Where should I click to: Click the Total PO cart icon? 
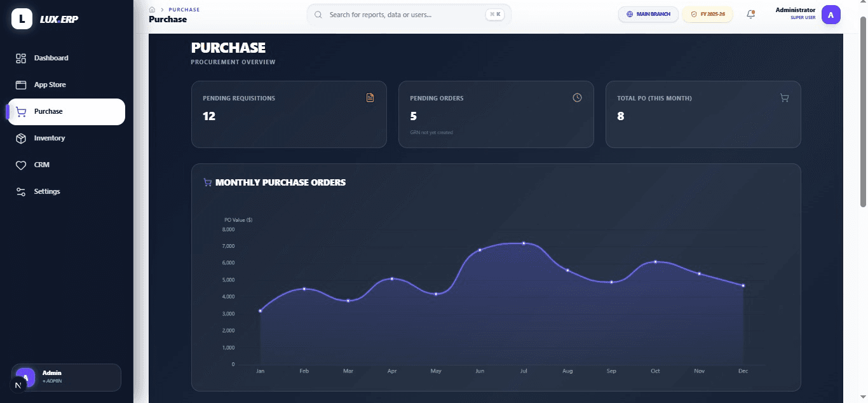pos(784,98)
